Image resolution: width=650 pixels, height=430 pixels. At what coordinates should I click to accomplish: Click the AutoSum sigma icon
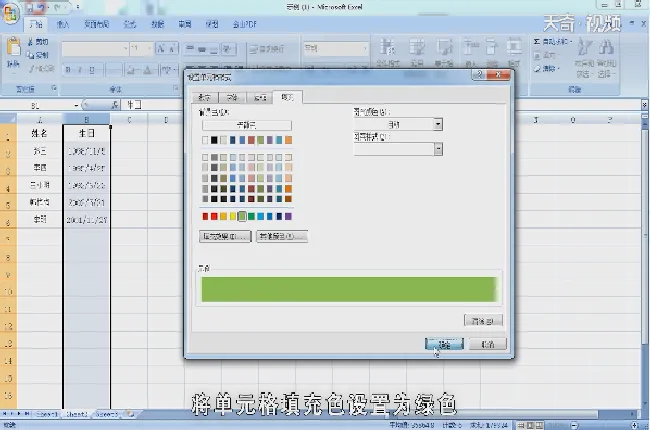click(537, 42)
